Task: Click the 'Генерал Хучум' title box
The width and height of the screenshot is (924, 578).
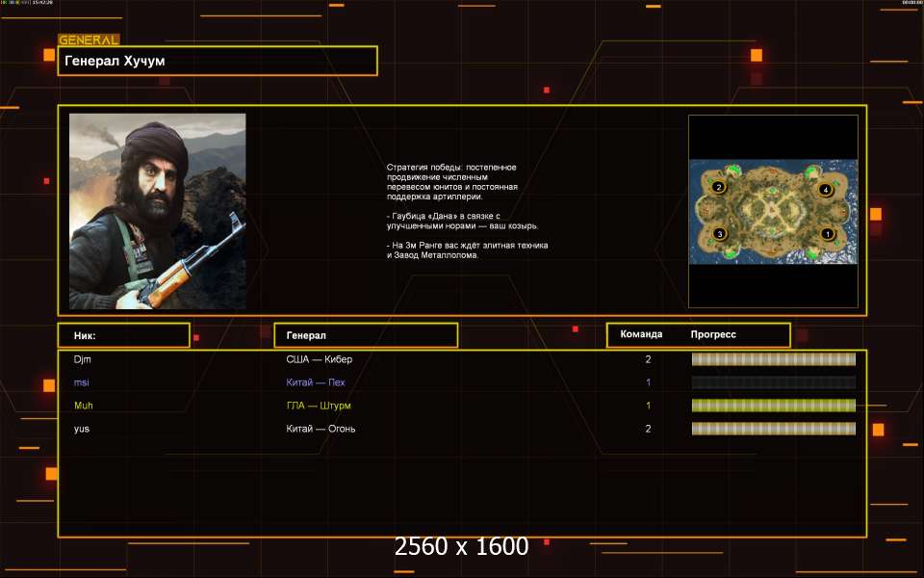Action: [x=218, y=61]
